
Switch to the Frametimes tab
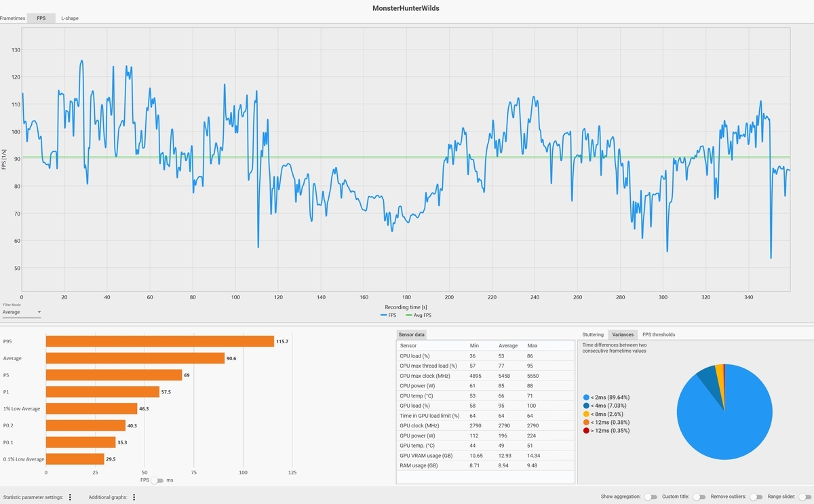[x=13, y=18]
